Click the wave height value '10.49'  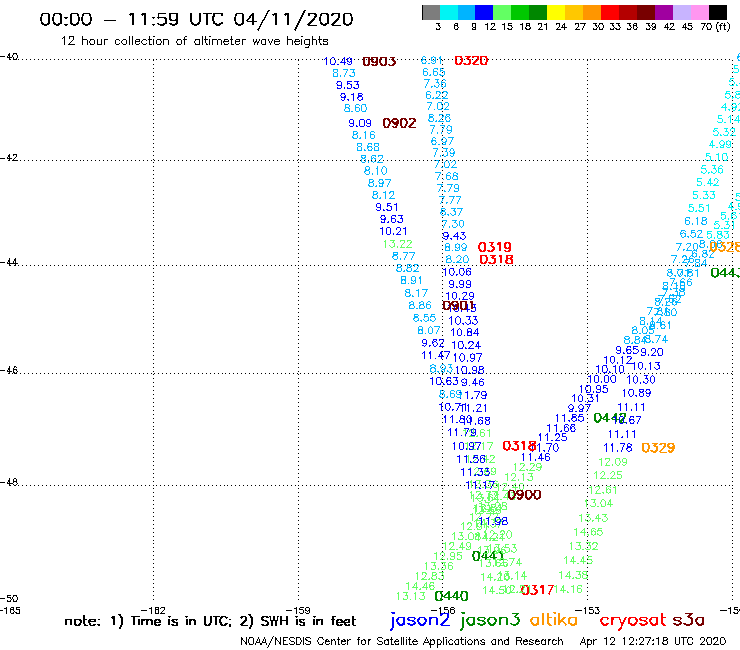coord(338,61)
